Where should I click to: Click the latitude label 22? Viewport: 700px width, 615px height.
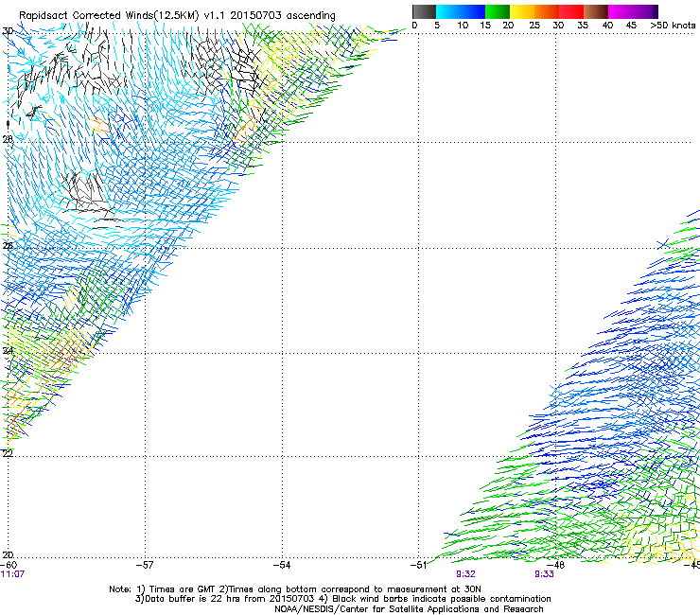(8, 453)
